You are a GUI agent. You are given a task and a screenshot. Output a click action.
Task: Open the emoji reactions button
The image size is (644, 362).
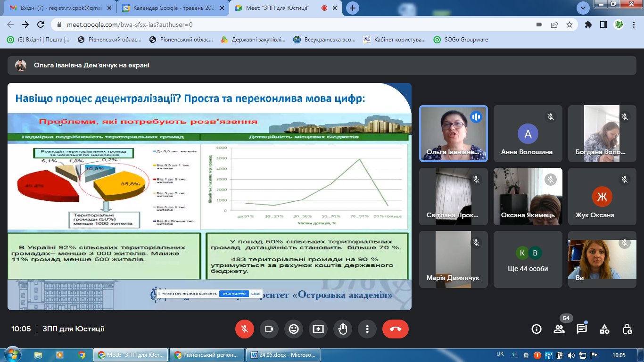tap(294, 329)
